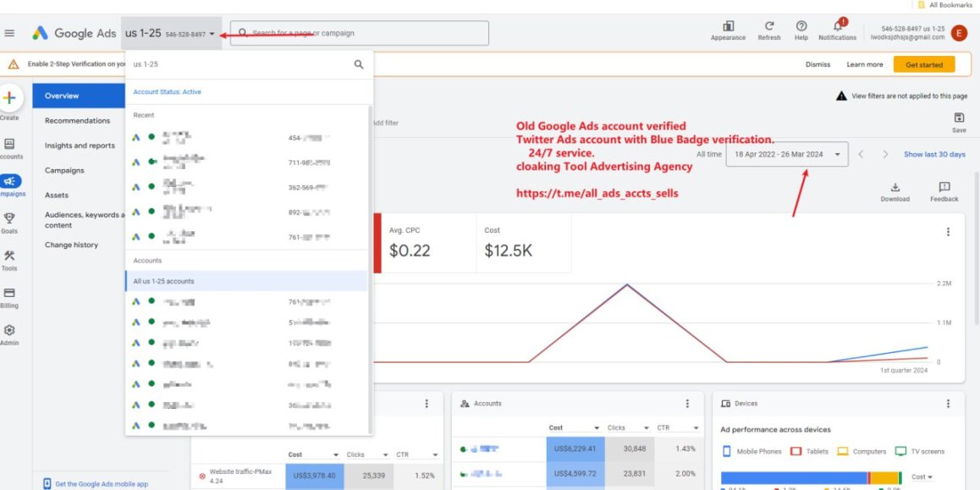Open the date range dropdown

pyautogui.click(x=787, y=154)
